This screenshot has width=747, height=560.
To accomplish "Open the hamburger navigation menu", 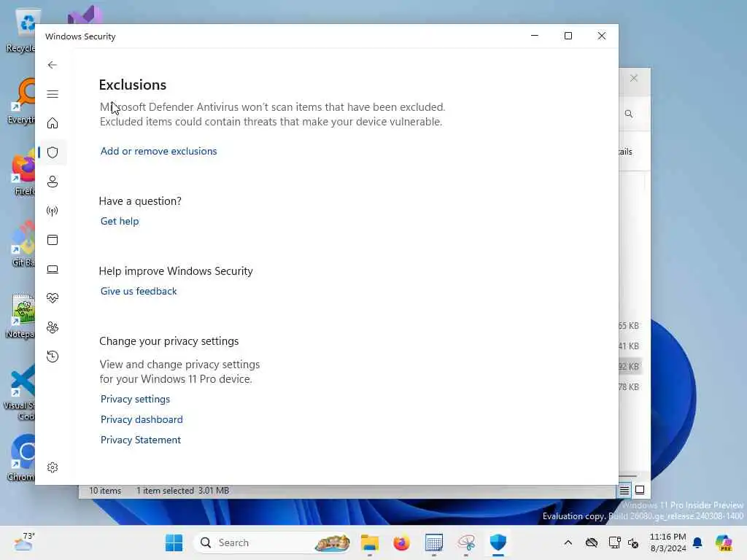I will [53, 94].
